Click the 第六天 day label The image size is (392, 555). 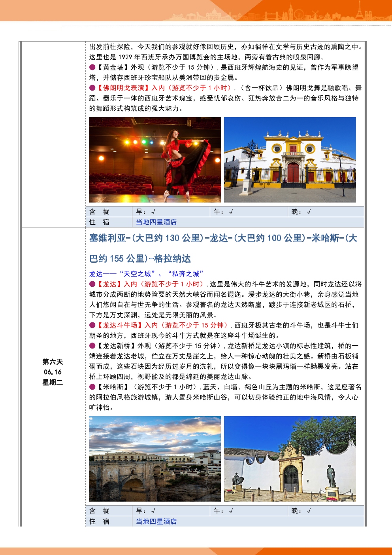click(x=53, y=362)
